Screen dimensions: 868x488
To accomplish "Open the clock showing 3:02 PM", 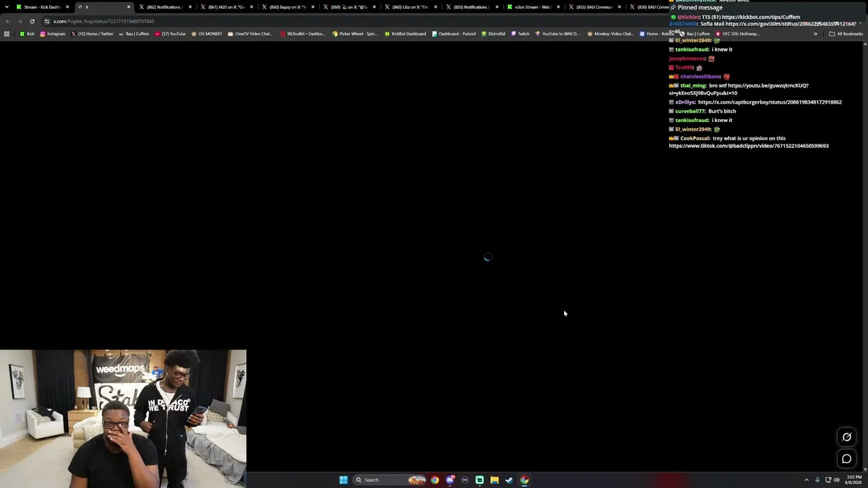I will tap(854, 480).
